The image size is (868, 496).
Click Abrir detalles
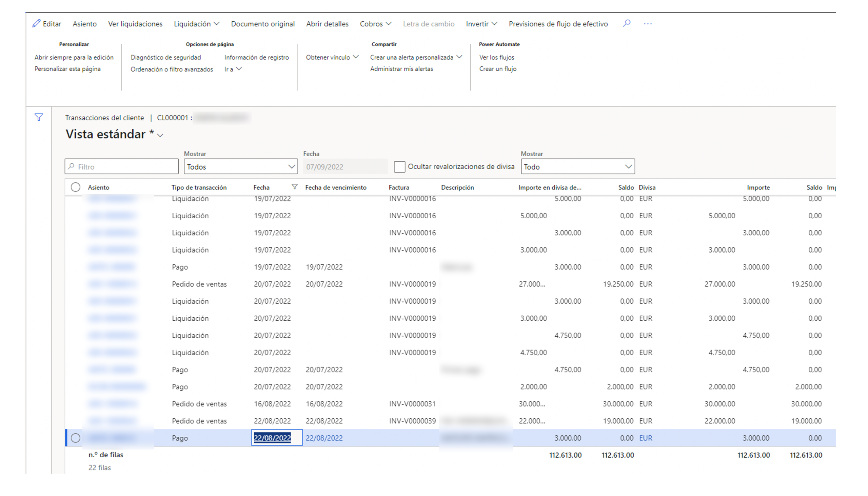[x=327, y=24]
